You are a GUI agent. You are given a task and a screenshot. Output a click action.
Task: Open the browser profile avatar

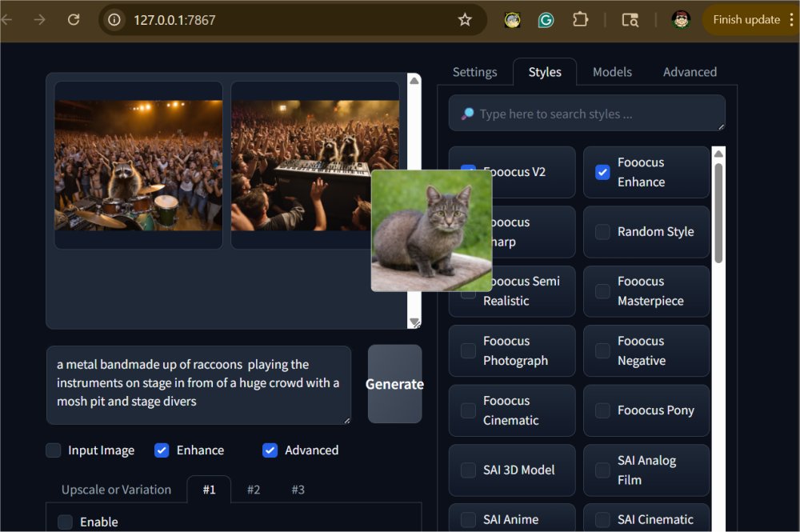681,20
